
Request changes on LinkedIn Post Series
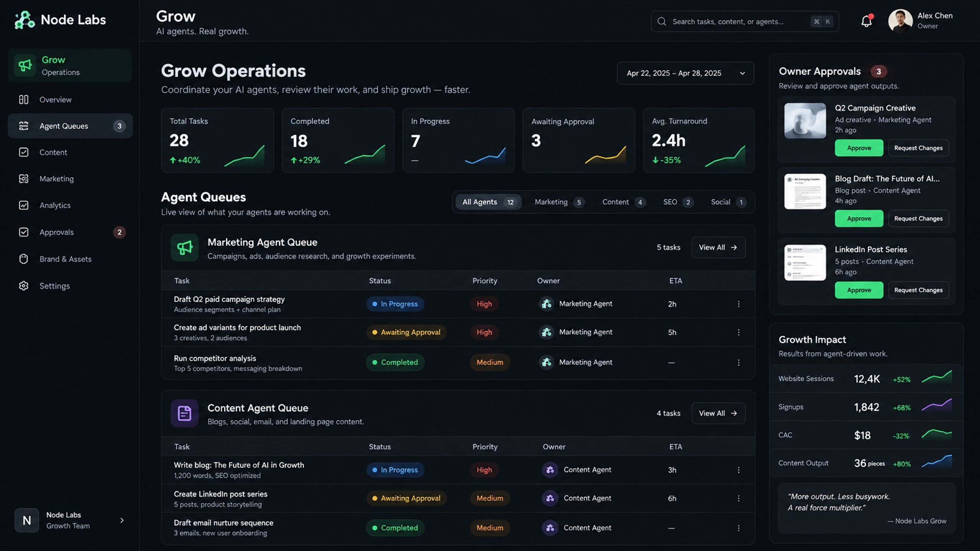[x=918, y=290]
